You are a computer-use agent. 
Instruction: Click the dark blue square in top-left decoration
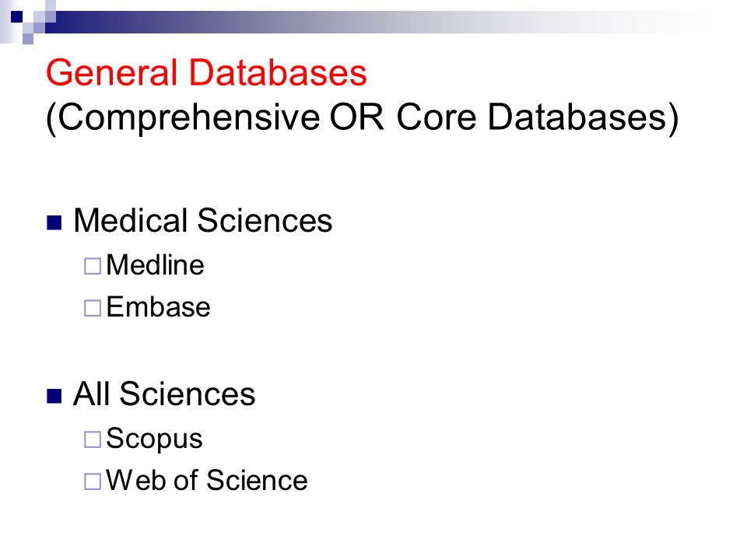[16, 16]
